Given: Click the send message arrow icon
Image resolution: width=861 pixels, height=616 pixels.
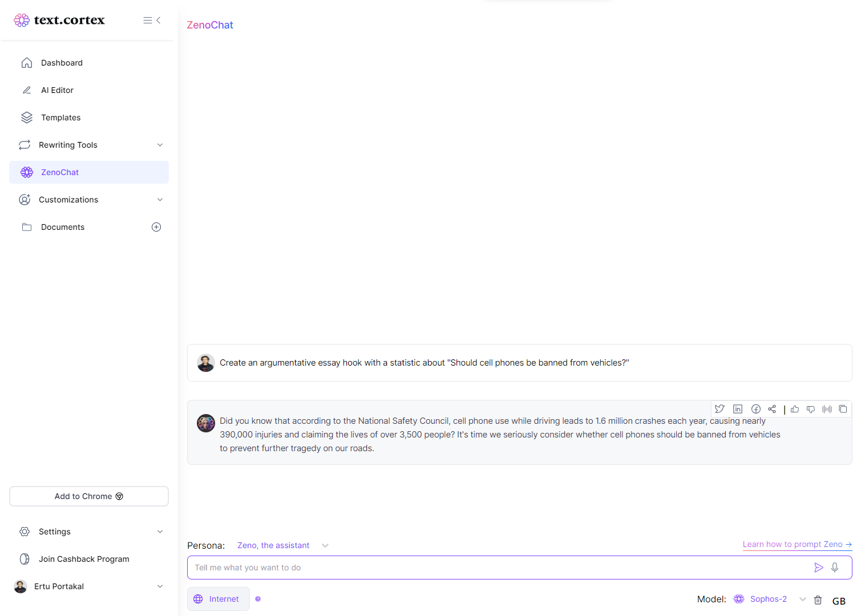Looking at the screenshot, I should pos(819,568).
